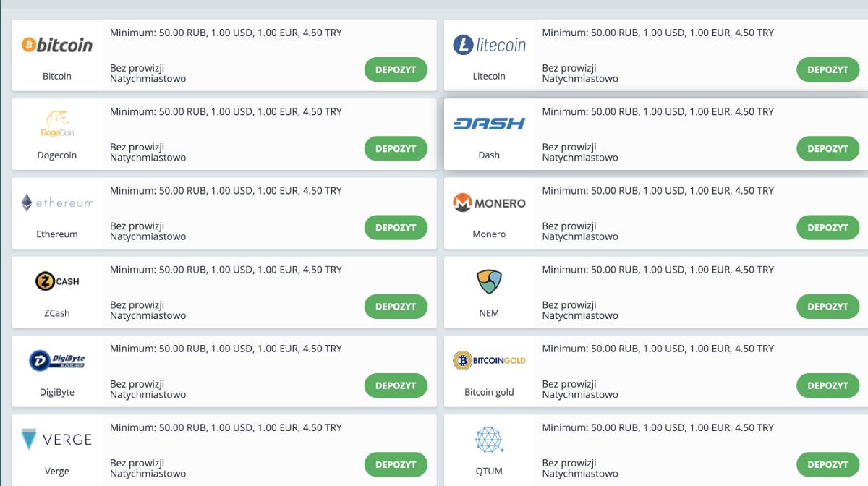Hit Depozyt for Monero

click(x=827, y=228)
